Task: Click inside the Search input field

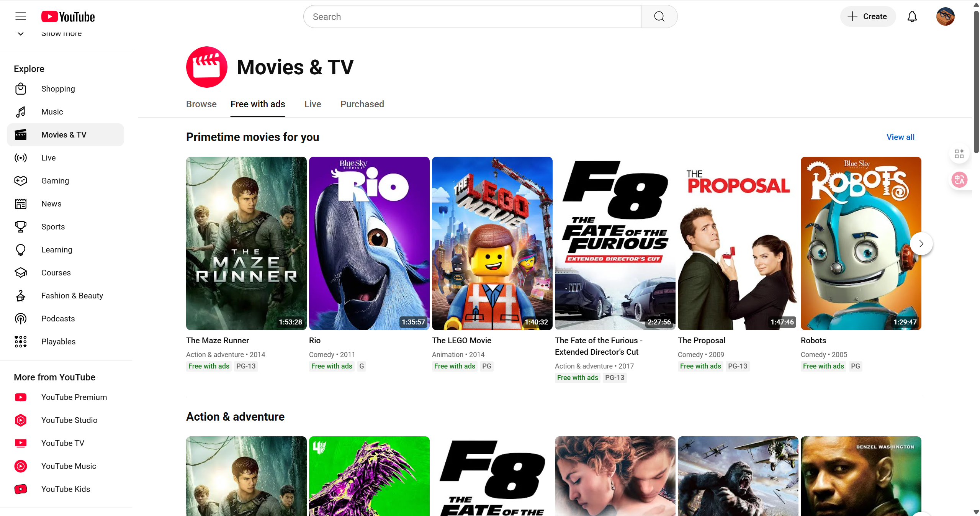Action: coord(472,16)
